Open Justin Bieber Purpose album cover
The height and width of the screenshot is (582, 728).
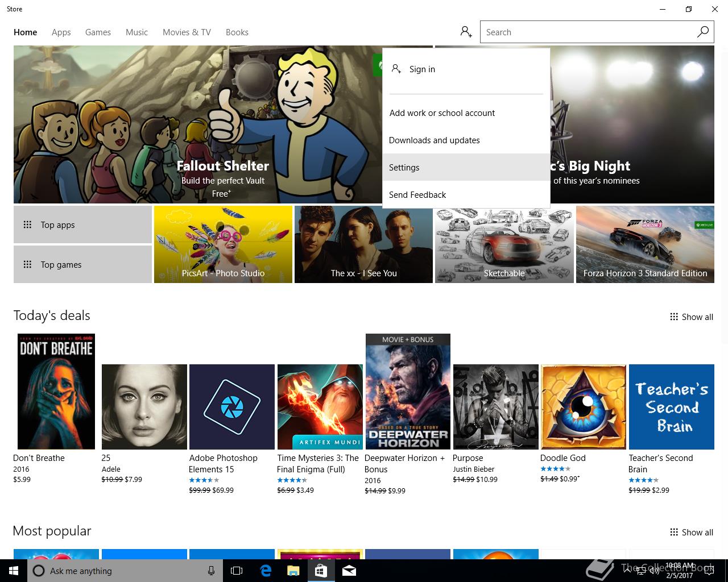pyautogui.click(x=496, y=407)
